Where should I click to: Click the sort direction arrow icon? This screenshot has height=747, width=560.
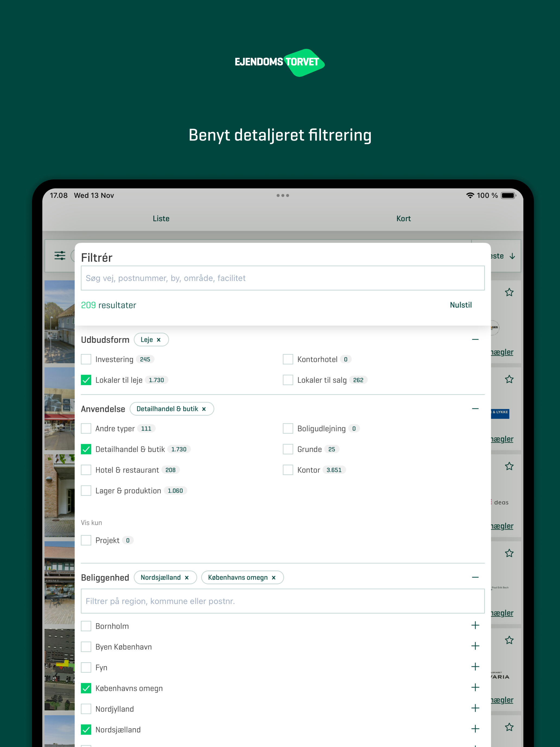point(513,256)
